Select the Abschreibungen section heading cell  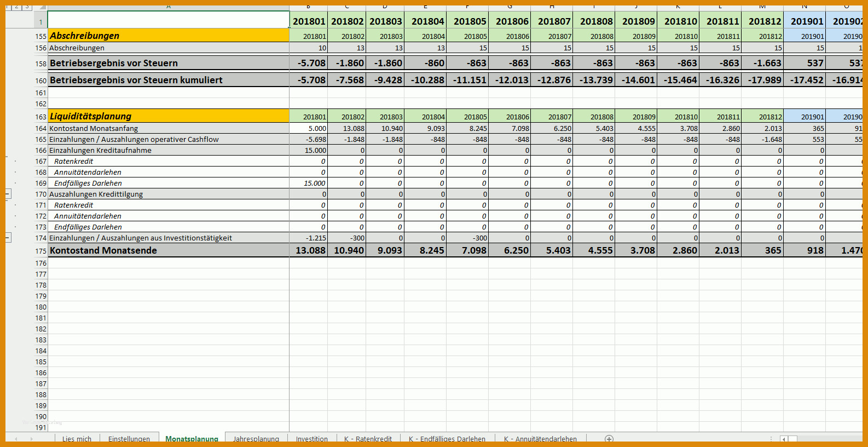point(169,36)
